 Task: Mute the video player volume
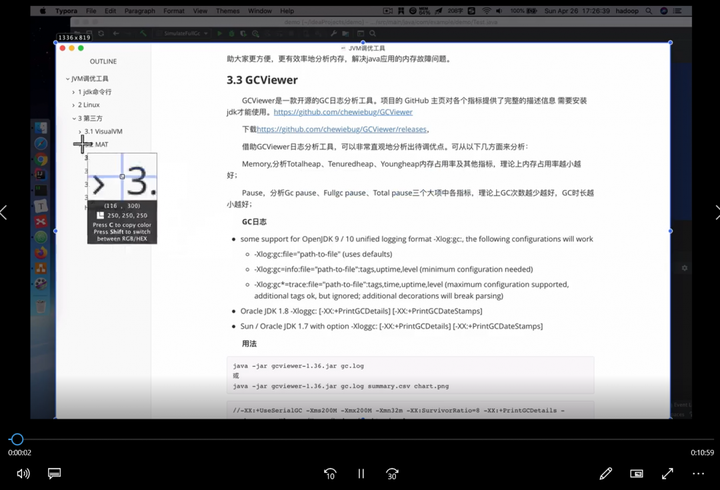[x=23, y=473]
